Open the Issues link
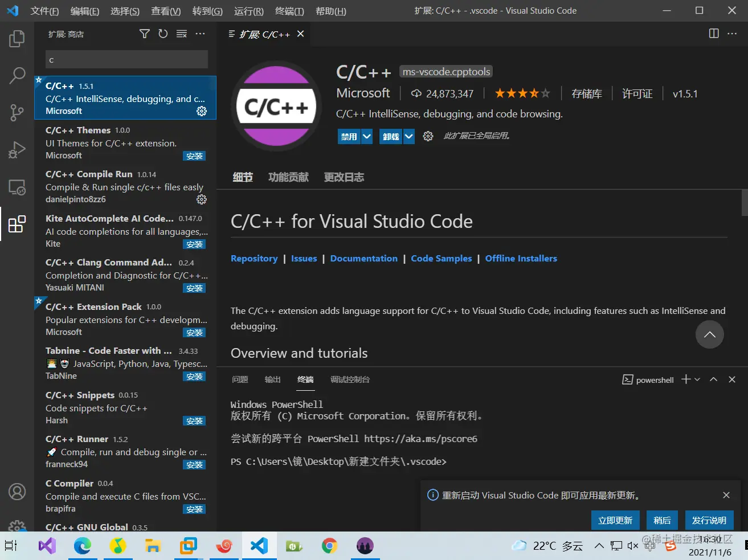748x560 pixels. 304,258
